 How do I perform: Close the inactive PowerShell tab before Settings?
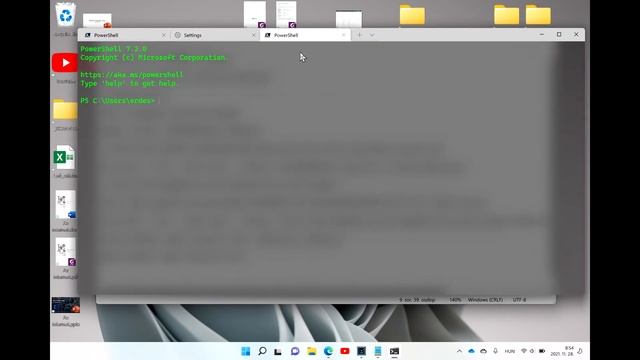[x=164, y=35]
